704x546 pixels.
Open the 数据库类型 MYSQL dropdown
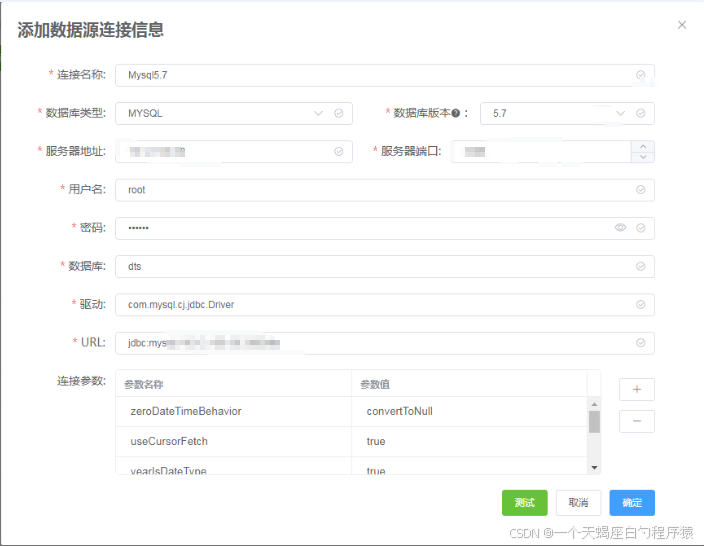233,113
